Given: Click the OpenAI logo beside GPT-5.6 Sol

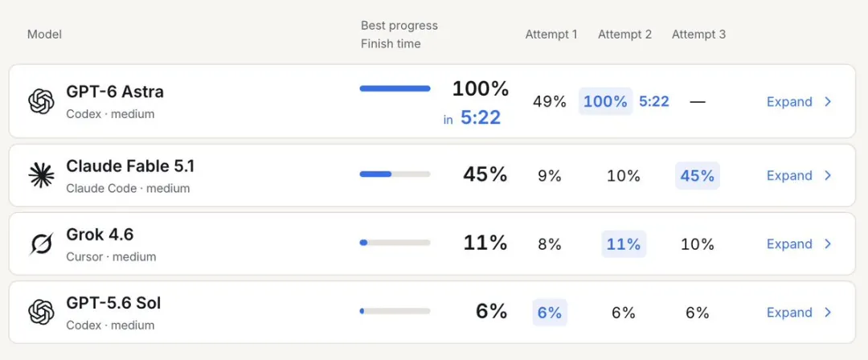Looking at the screenshot, I should (x=41, y=313).
